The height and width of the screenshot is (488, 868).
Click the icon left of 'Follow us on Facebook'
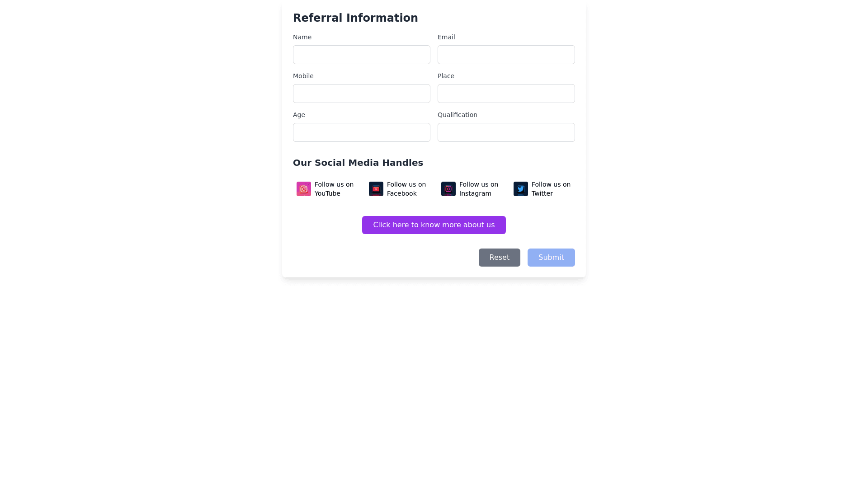376,189
